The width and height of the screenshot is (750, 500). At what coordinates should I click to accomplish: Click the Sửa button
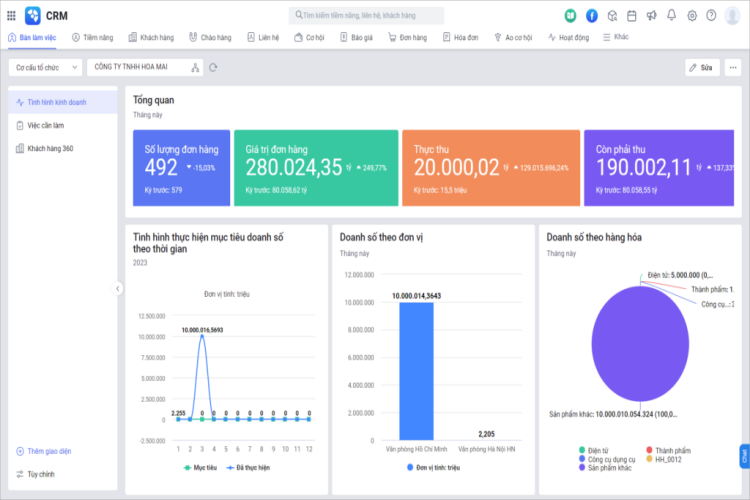tap(702, 67)
